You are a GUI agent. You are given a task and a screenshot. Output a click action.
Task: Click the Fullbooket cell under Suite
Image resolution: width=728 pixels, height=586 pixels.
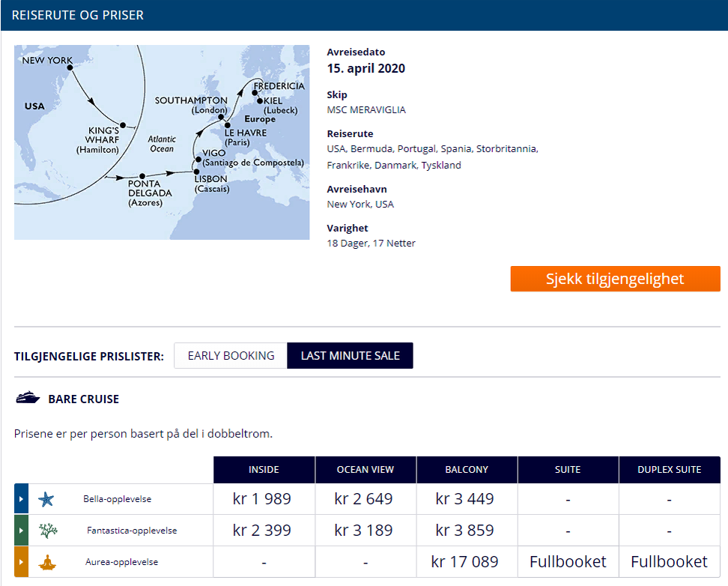point(568,561)
